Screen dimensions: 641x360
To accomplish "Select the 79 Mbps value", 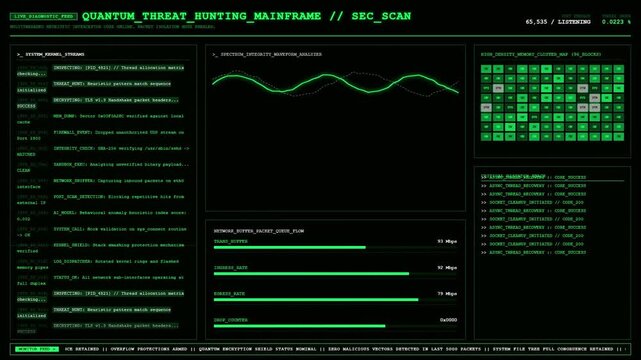I will pyautogui.click(x=447, y=294).
